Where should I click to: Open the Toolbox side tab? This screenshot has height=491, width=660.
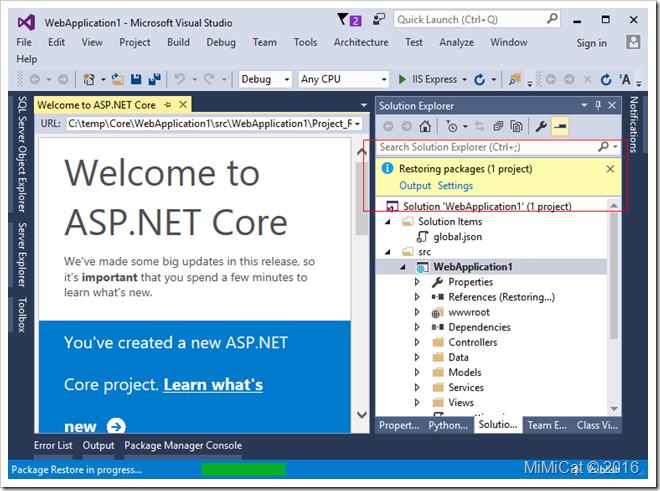coord(22,315)
